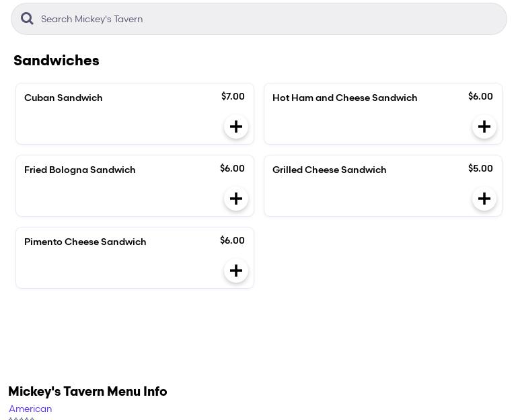Click Fried Bologna Sandwich $6.00 price

[232, 168]
